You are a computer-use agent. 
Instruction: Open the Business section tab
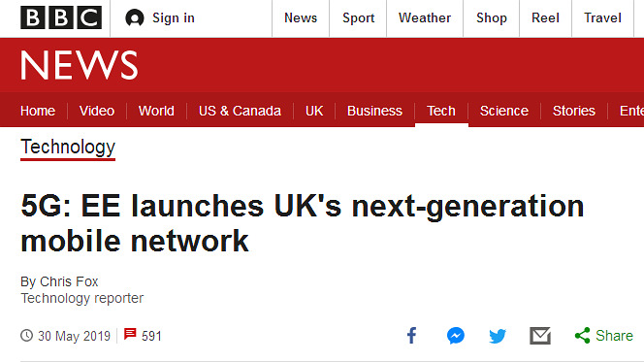coord(374,111)
